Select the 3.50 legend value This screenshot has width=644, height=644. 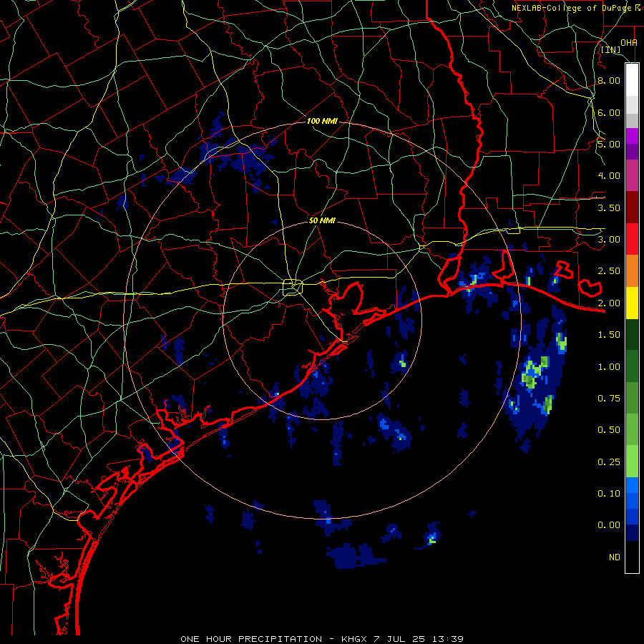tap(609, 208)
